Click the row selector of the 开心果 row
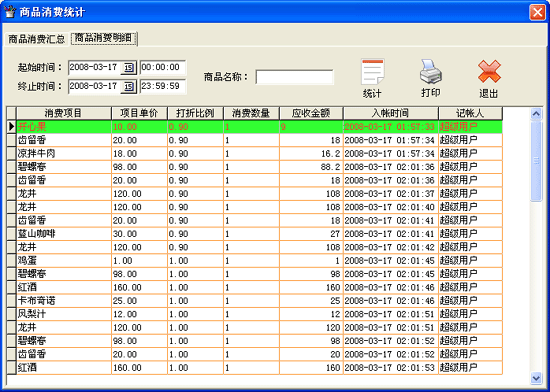The image size is (550, 392). pyautogui.click(x=12, y=127)
